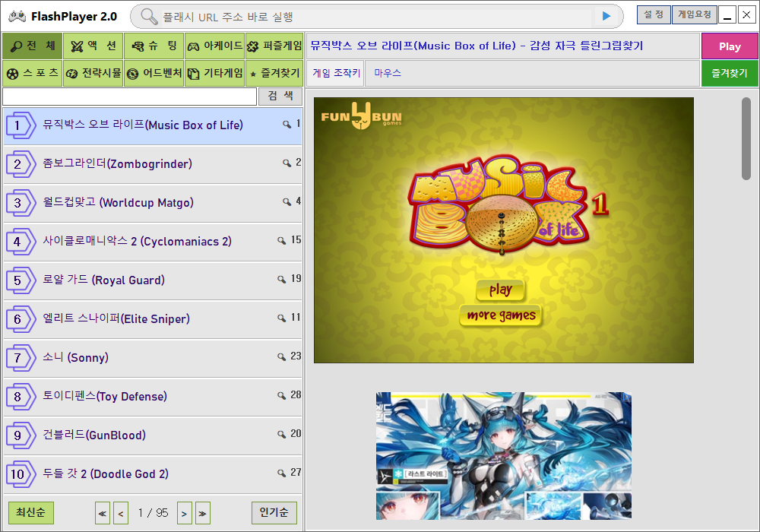Open the 설정 settings button
The height and width of the screenshot is (532, 760).
click(654, 14)
